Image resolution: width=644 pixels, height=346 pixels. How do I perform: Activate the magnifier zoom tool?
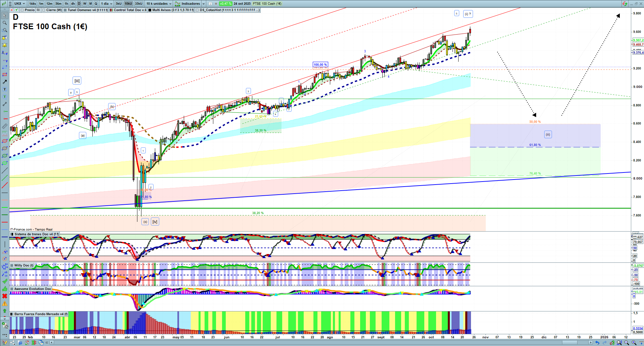[4, 23]
